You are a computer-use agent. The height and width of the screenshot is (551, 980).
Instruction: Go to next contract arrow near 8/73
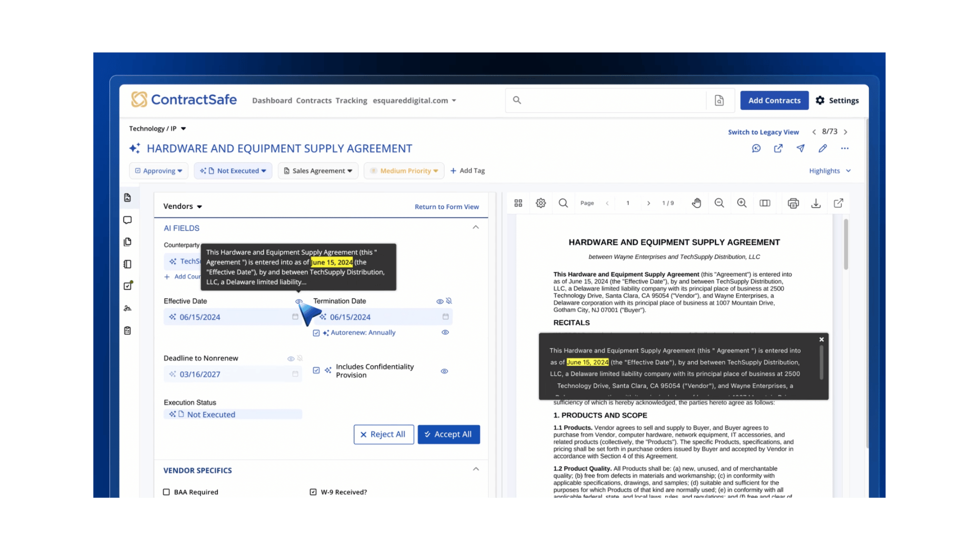(x=846, y=132)
